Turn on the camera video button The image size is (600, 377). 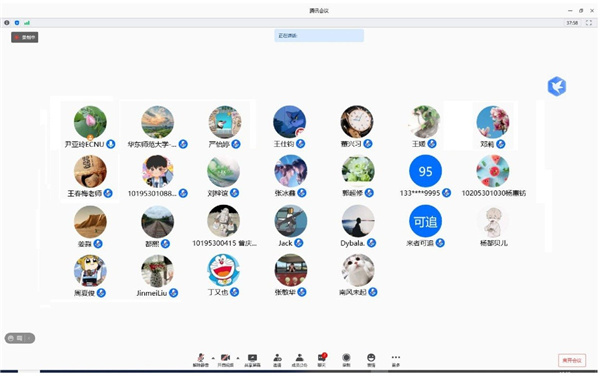225,360
